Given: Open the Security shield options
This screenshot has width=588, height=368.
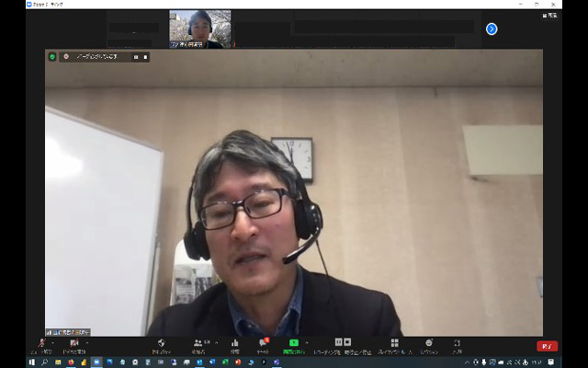Looking at the screenshot, I should (162, 343).
